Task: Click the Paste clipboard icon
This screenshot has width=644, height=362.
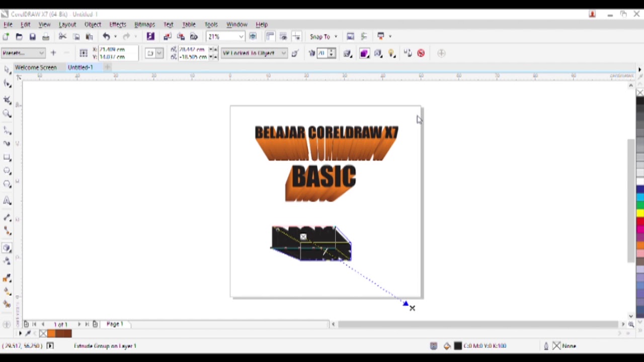Action: pyautogui.click(x=89, y=37)
